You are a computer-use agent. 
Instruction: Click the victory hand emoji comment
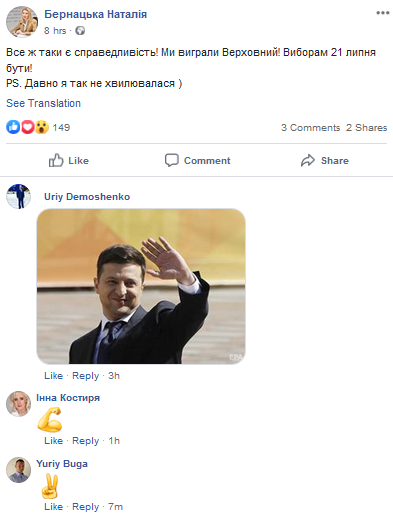(x=50, y=486)
